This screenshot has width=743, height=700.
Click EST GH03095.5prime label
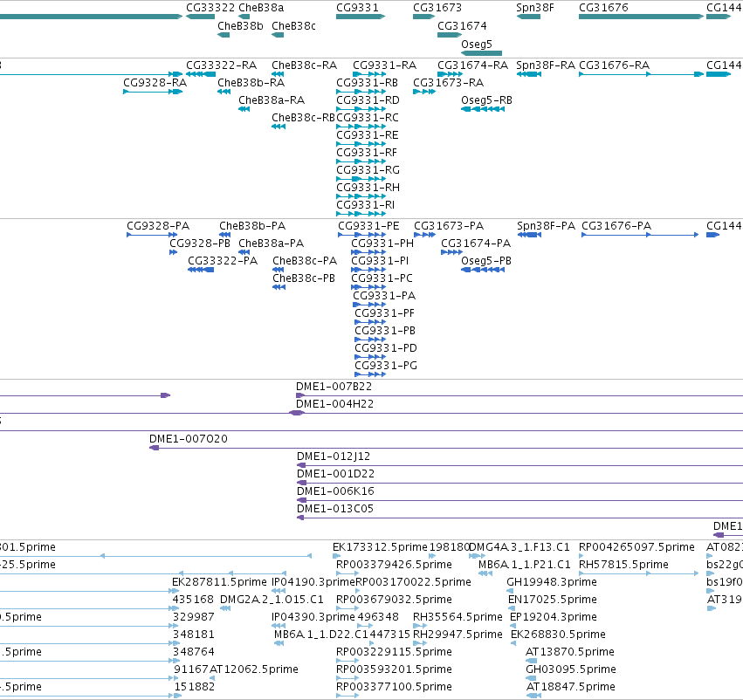[571, 669]
